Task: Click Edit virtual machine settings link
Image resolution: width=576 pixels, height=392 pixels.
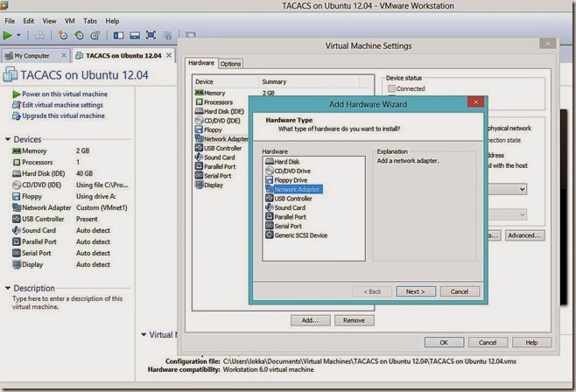Action: click(62, 105)
